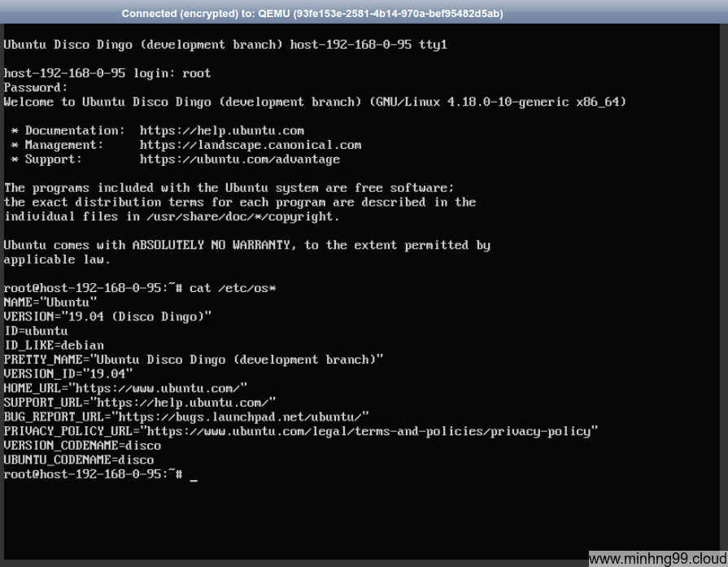Image resolution: width=728 pixels, height=567 pixels.
Task: Click the PRIVACY_POLICY_URL output line
Action: coord(301,431)
